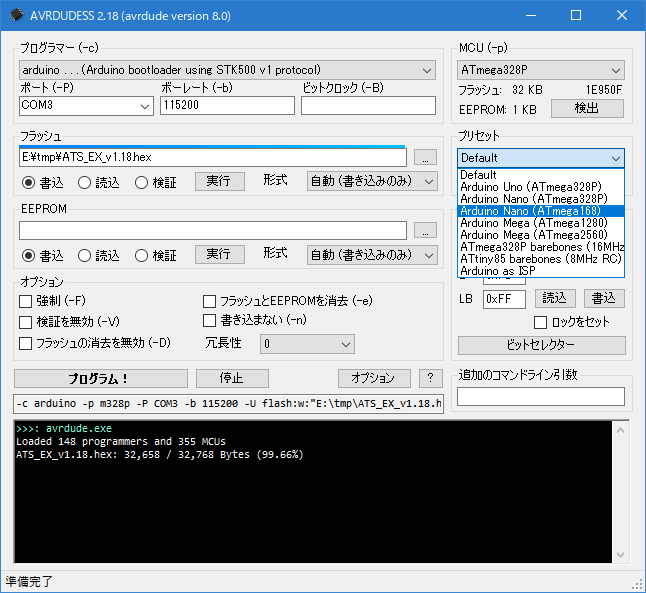Choose Arduino Mega (ATmega1280) preset

coord(541,223)
